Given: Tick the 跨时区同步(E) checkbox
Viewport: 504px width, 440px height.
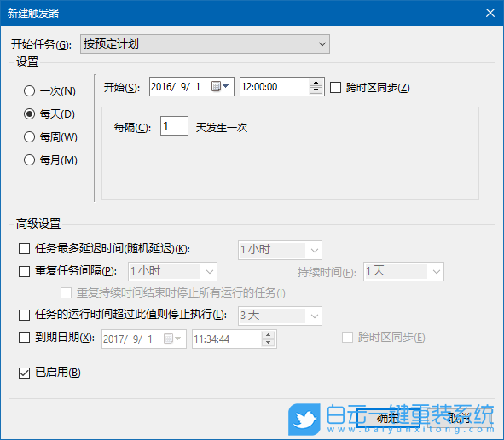Looking at the screenshot, I should pyautogui.click(x=347, y=338).
